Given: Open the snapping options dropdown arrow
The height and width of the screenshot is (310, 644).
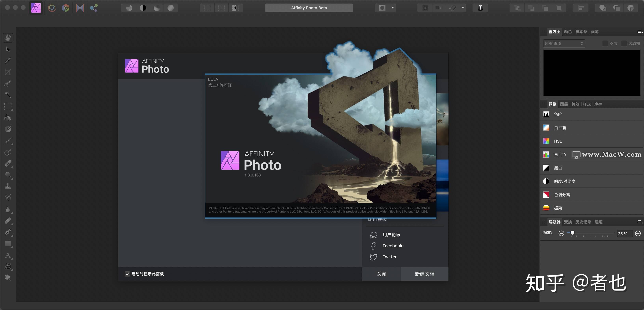Looking at the screenshot, I should click(463, 8).
